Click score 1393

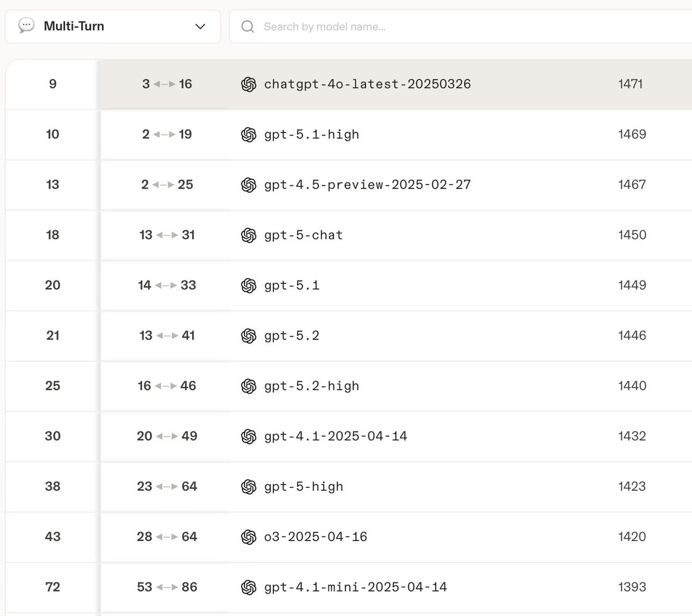coord(632,587)
